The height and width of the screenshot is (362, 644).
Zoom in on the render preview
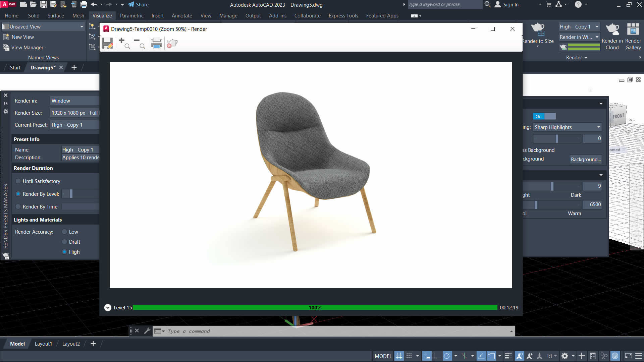coord(124,43)
